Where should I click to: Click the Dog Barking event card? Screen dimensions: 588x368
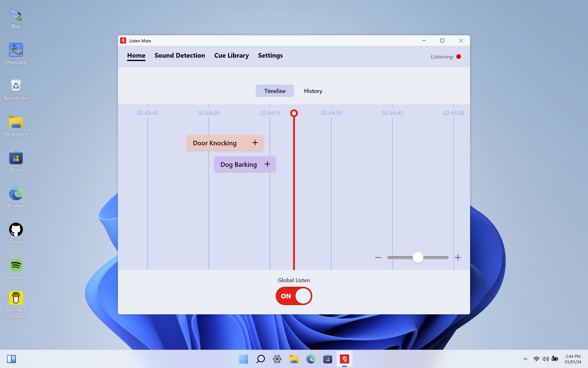(238, 165)
